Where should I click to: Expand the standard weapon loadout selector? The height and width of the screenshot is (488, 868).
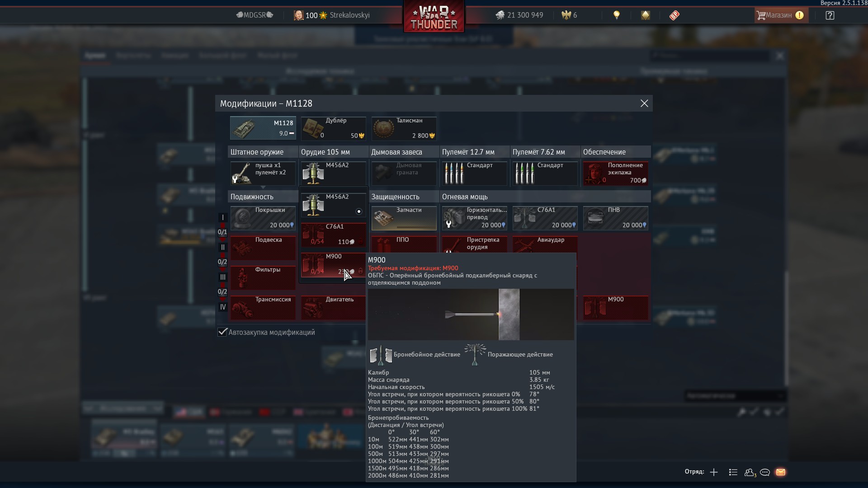[x=263, y=174]
